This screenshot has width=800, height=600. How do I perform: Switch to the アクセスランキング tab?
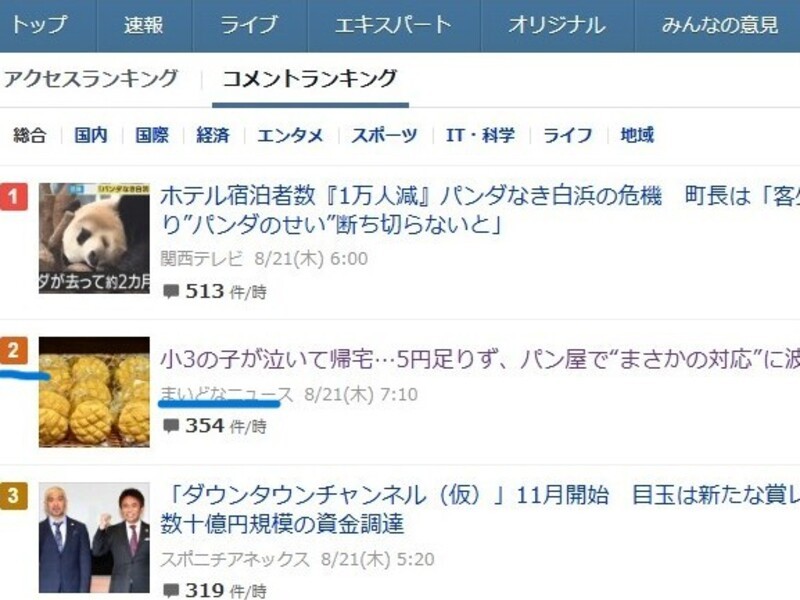pos(91,79)
